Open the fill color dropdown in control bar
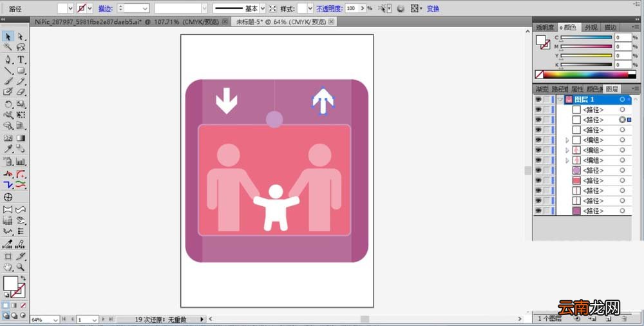This screenshot has height=326, width=644. pyautogui.click(x=70, y=8)
